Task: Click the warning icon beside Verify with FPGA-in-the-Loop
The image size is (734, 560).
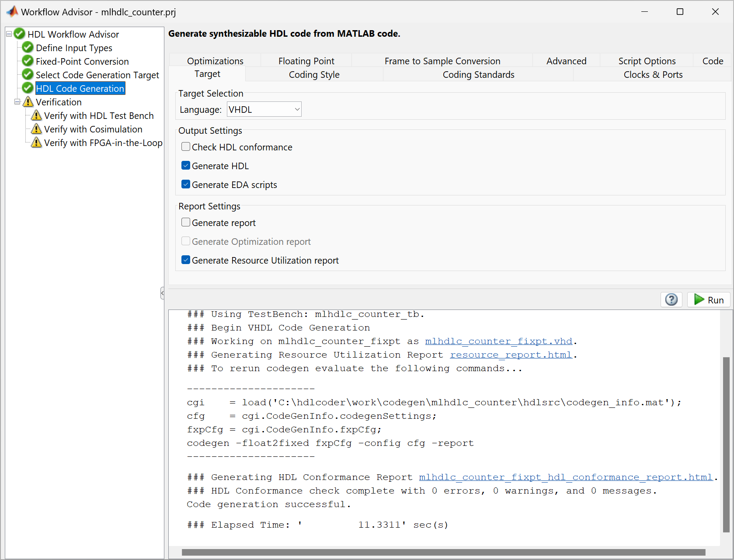Action: click(36, 143)
